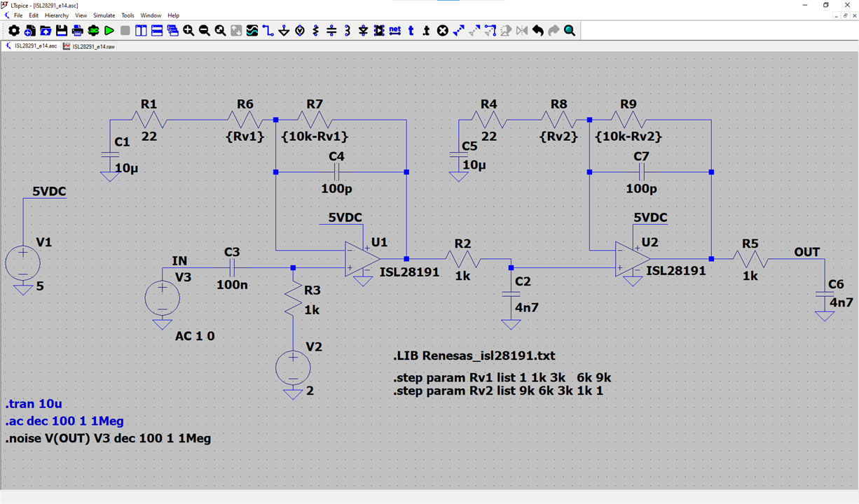859x504 pixels.
Task: Select the capacitor component tool
Action: (x=331, y=31)
